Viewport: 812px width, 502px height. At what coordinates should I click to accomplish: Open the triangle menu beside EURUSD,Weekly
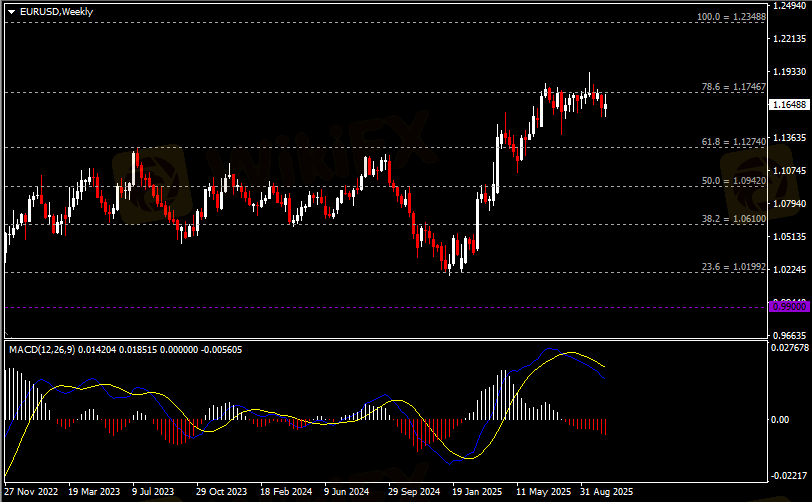pyautogui.click(x=11, y=12)
